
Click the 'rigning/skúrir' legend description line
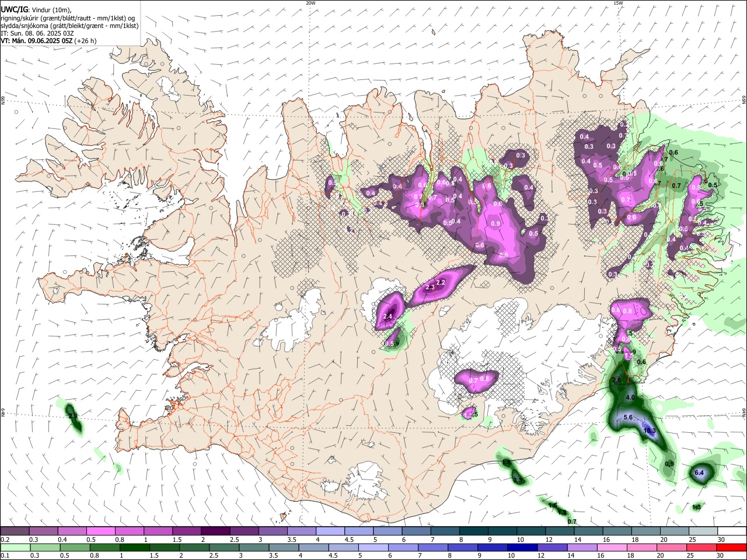pos(67,18)
